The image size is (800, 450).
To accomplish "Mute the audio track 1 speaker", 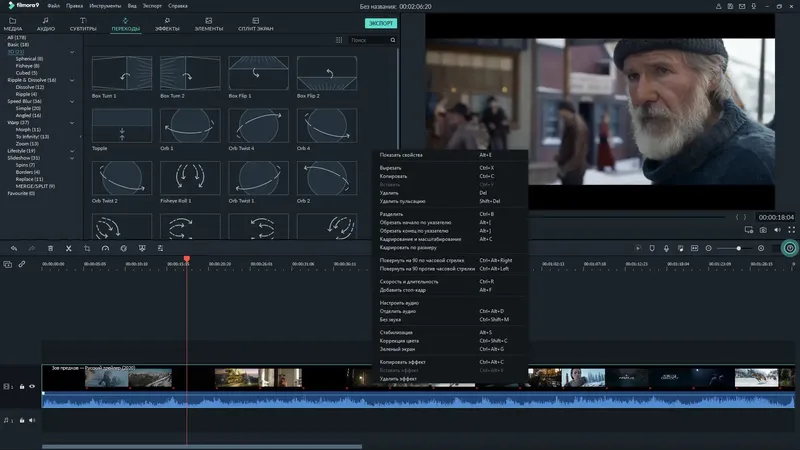I will click(32, 420).
